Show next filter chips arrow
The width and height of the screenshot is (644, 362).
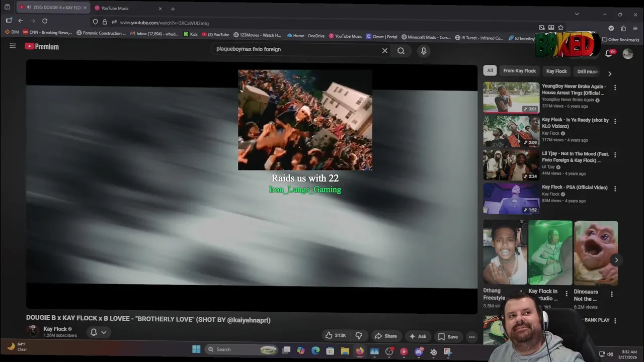click(610, 73)
